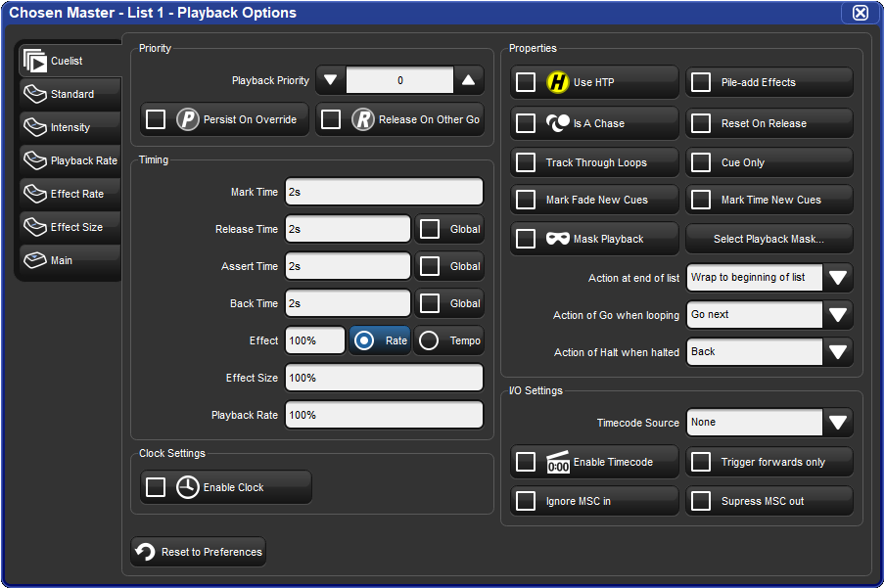
Task: Increase Playback Priority with up arrow
Action: coord(469,80)
